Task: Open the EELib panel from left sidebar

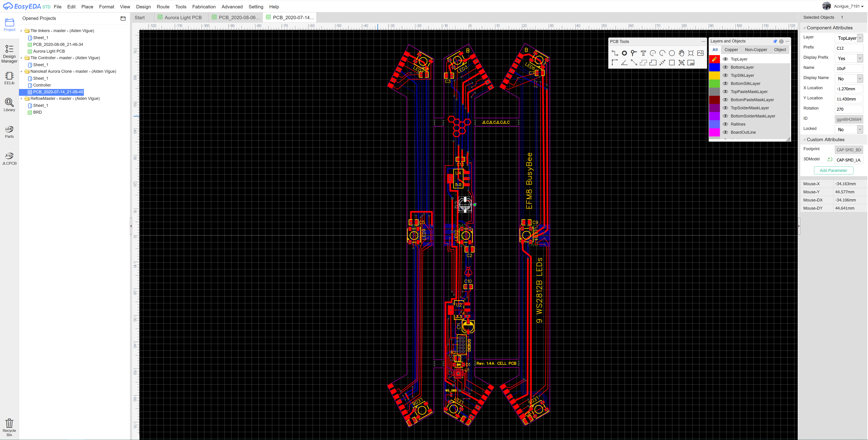Action: 9,78
